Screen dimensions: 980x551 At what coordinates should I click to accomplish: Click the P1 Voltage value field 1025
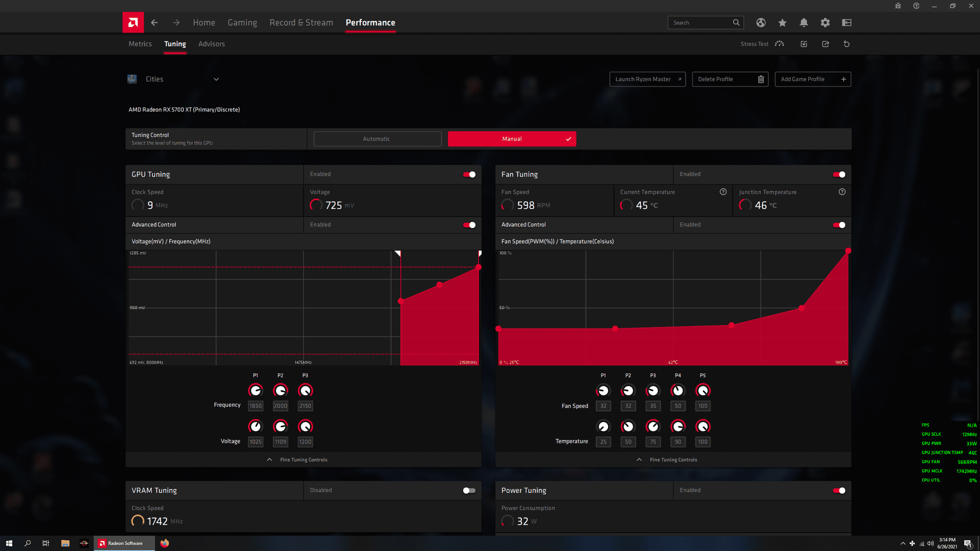click(256, 442)
